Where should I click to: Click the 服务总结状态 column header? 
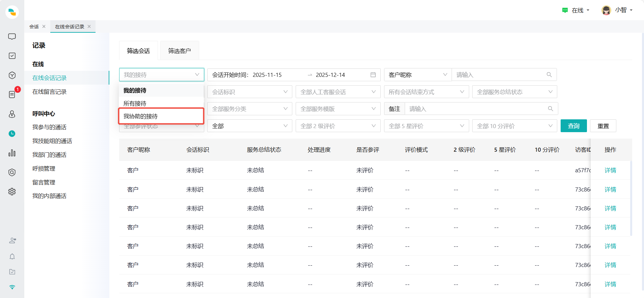[264, 150]
